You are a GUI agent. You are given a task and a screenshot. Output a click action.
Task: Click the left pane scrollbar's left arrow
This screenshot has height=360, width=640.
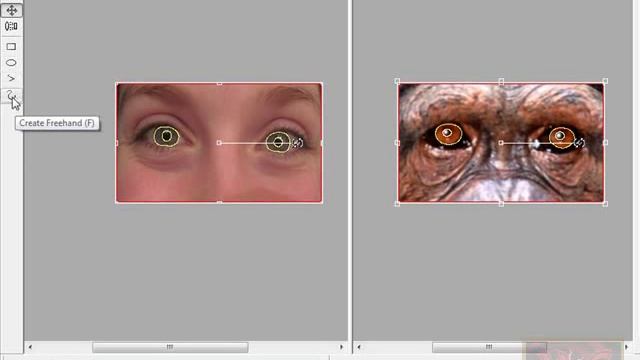click(x=30, y=347)
